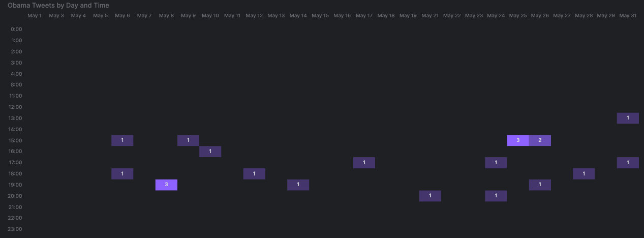
Task: Click the May 3 column label
Action: (56, 16)
